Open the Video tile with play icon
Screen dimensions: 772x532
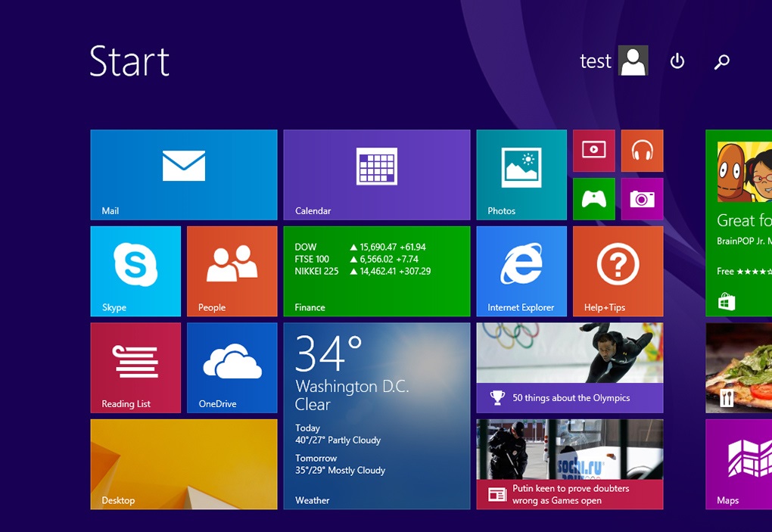(594, 151)
